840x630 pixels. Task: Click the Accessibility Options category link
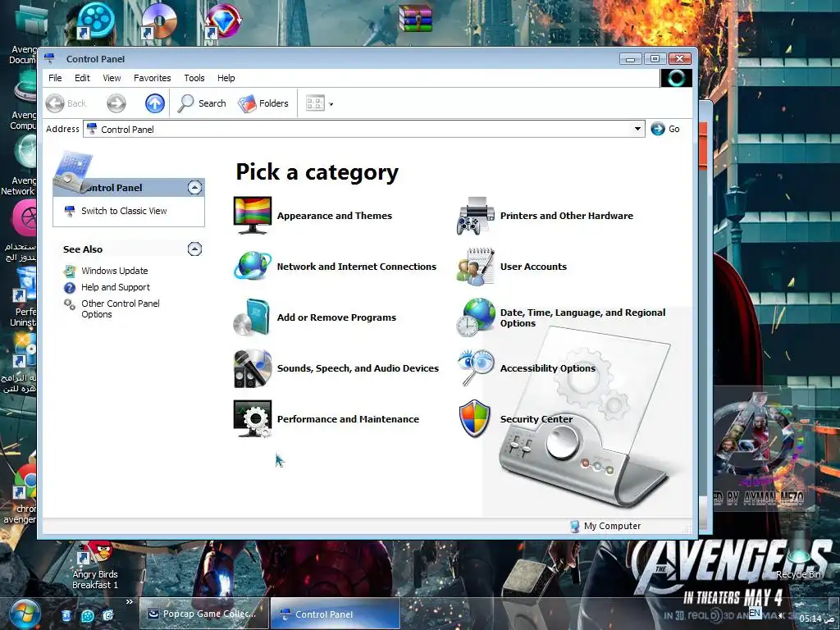tap(547, 368)
